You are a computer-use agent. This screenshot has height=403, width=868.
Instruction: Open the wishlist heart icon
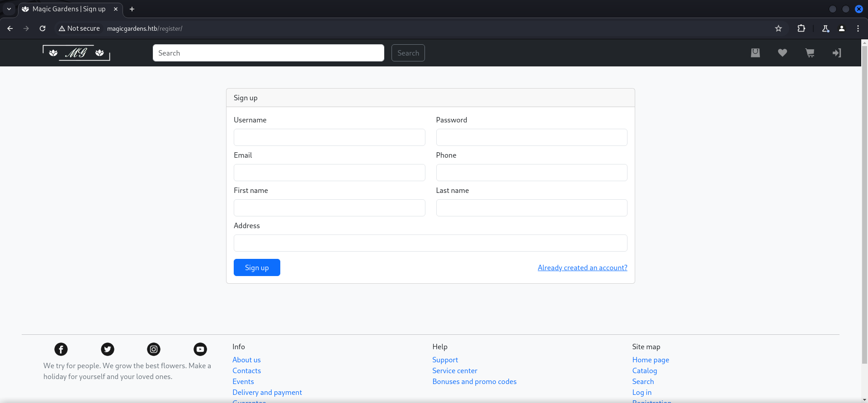[783, 53]
